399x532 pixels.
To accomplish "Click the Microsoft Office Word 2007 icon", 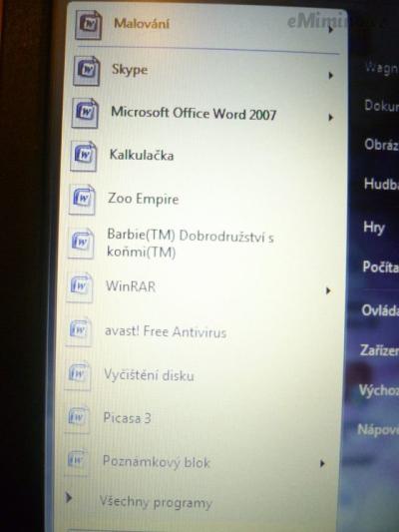I will [x=85, y=114].
